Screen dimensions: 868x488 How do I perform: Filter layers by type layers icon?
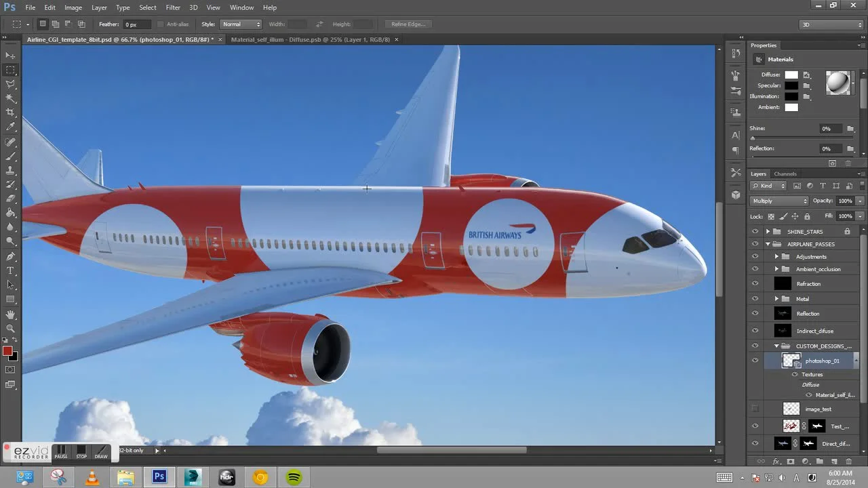(823, 186)
